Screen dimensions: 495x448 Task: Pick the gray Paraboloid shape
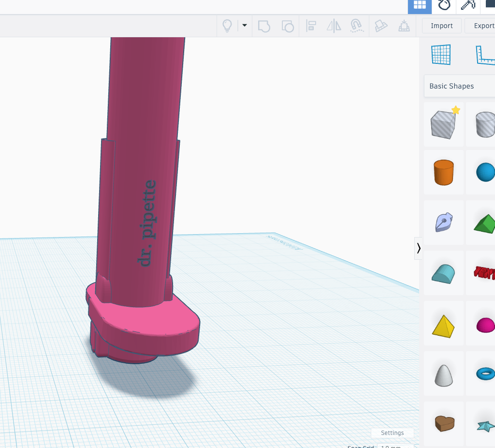click(444, 374)
